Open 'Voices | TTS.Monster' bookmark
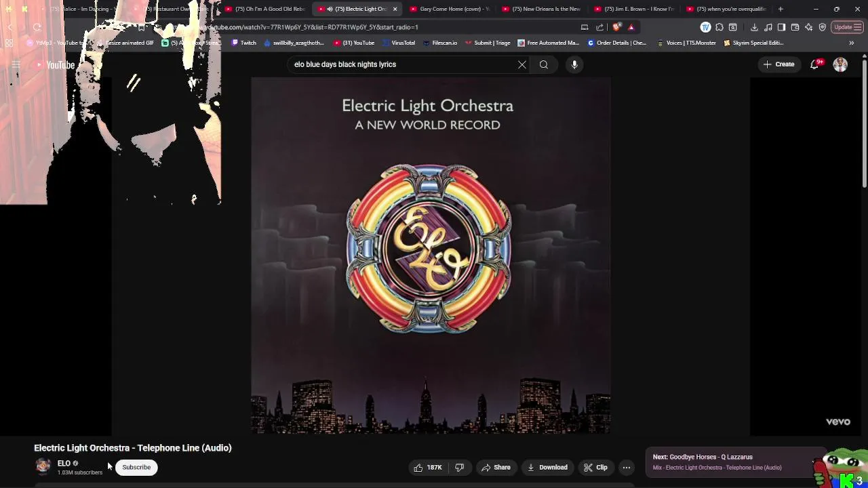The height and width of the screenshot is (488, 868). point(686,43)
